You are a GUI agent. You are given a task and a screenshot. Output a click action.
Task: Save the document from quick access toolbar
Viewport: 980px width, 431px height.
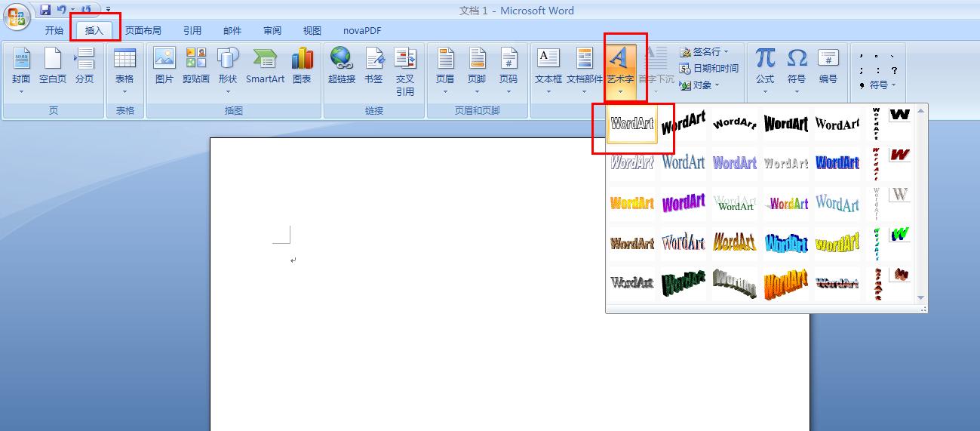[x=45, y=10]
